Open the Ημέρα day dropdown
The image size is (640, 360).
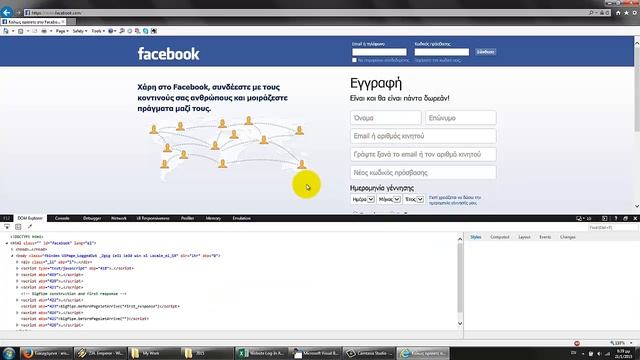coord(363,199)
